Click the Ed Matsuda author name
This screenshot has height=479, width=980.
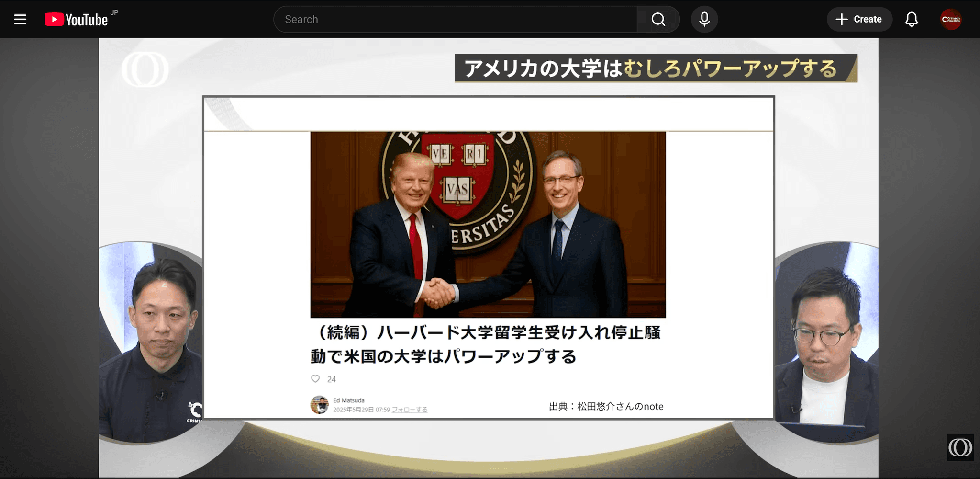click(x=348, y=400)
